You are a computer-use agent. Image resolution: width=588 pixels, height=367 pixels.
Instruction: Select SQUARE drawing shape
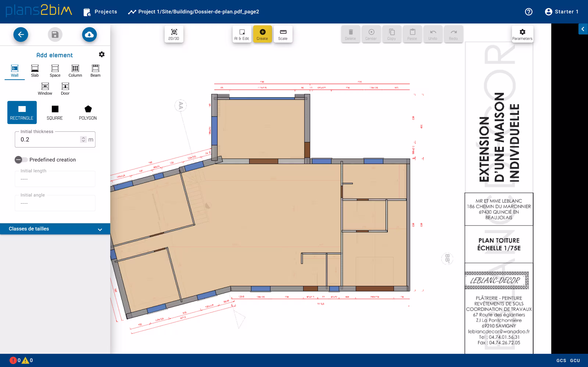click(x=55, y=112)
